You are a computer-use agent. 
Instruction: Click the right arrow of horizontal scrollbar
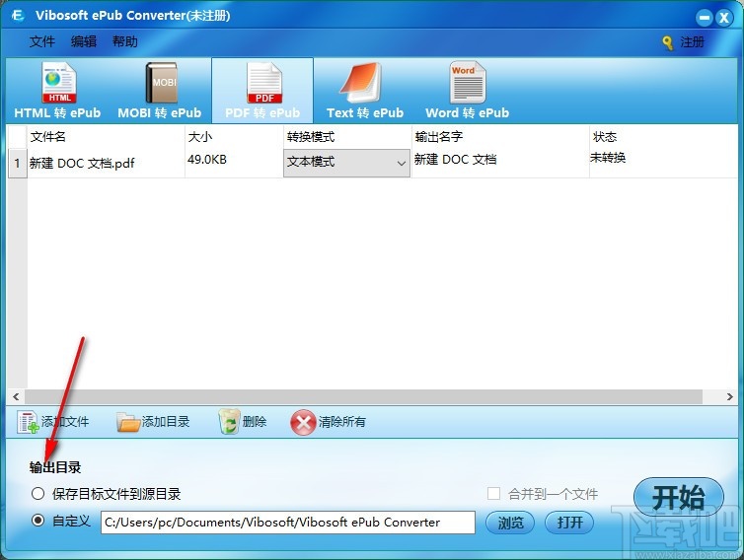pyautogui.click(x=730, y=397)
